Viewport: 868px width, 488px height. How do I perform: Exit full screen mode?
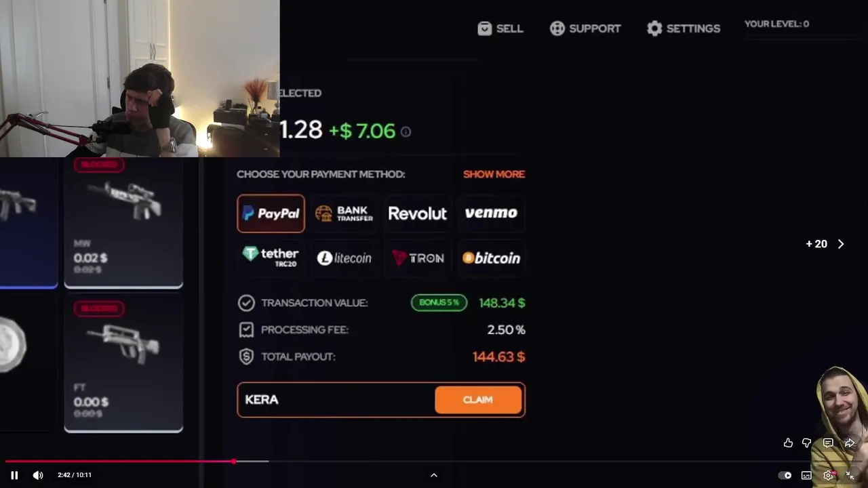[x=850, y=475]
